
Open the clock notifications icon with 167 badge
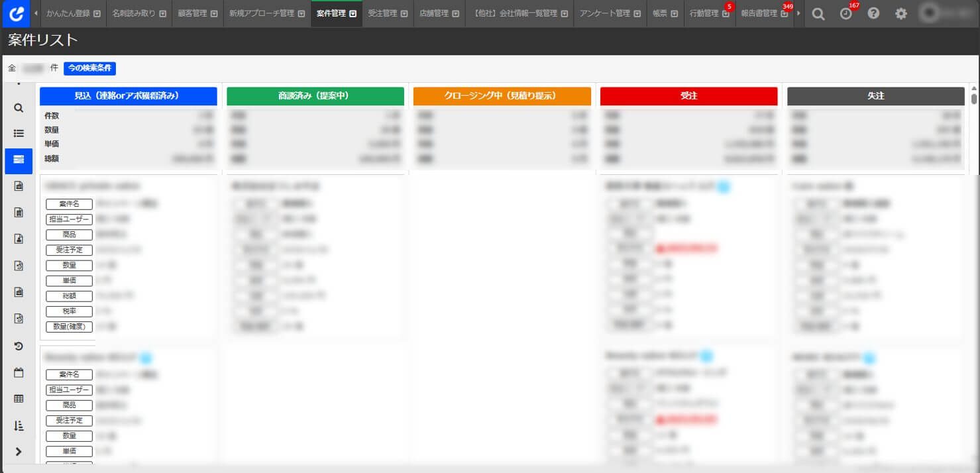click(x=845, y=13)
